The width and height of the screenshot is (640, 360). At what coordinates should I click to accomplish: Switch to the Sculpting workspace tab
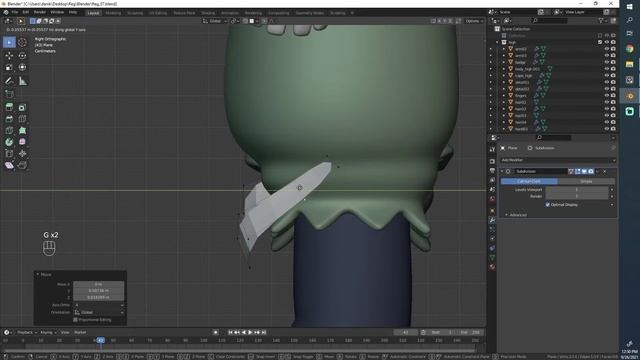point(135,13)
